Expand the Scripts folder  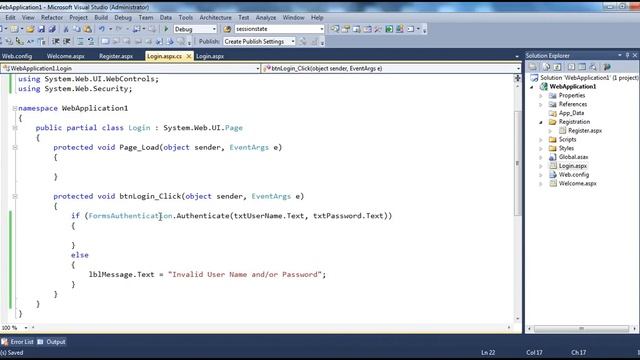click(x=541, y=140)
